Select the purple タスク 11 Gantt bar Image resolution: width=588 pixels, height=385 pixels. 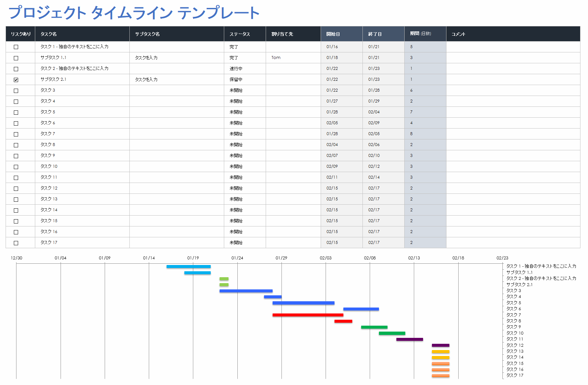410,339
